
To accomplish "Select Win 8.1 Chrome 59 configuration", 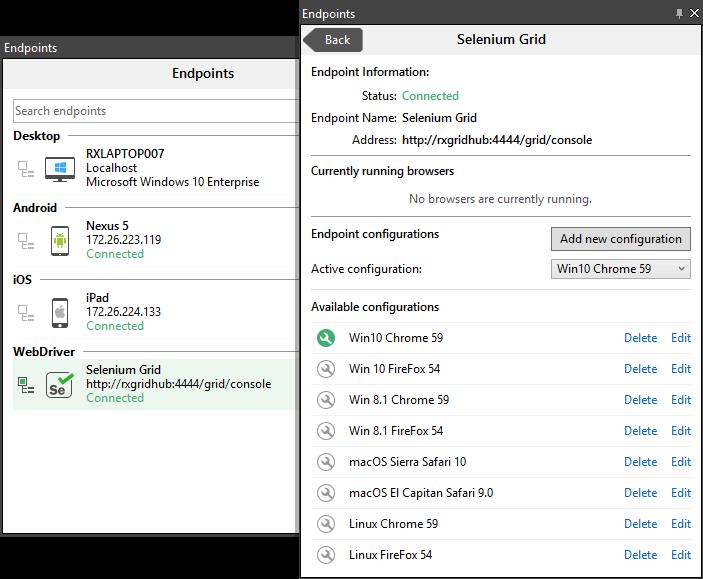I will click(x=398, y=400).
